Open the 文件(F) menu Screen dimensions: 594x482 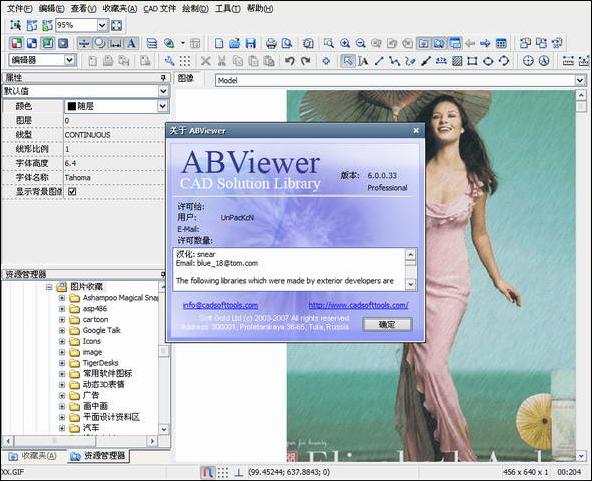click(x=20, y=8)
